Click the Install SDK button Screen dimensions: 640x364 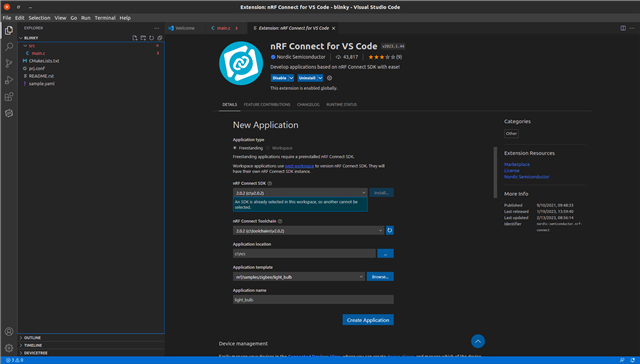tap(381, 193)
